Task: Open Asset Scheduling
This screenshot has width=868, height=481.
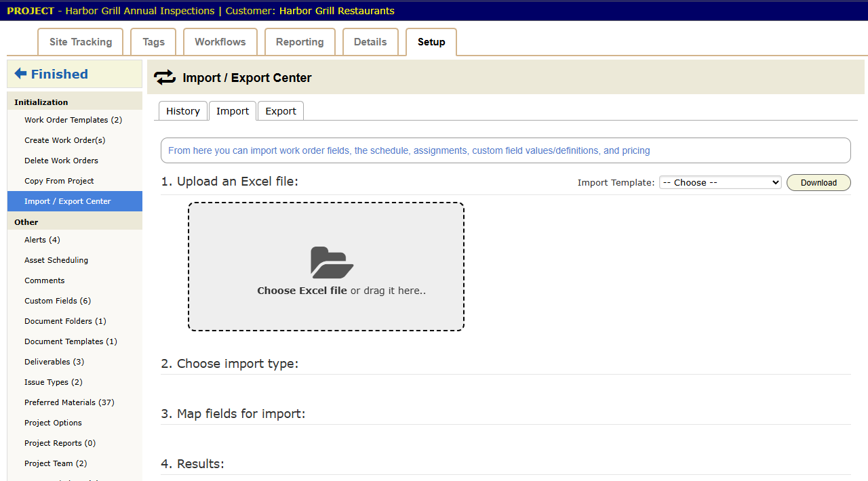Action: click(x=75, y=260)
